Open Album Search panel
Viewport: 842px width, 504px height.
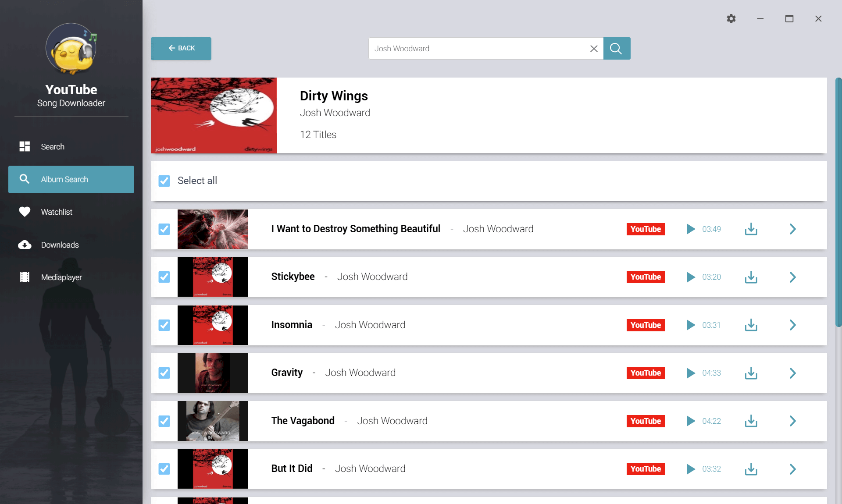point(71,179)
